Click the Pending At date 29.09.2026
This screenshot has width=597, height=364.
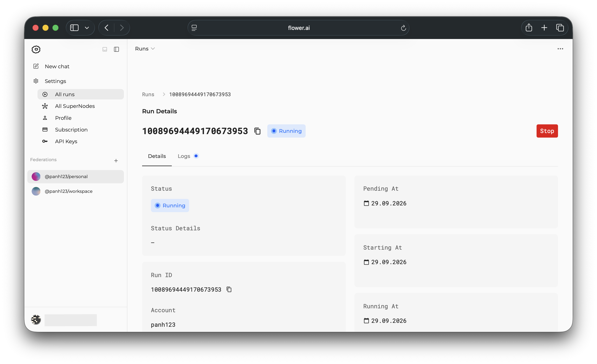pyautogui.click(x=389, y=203)
